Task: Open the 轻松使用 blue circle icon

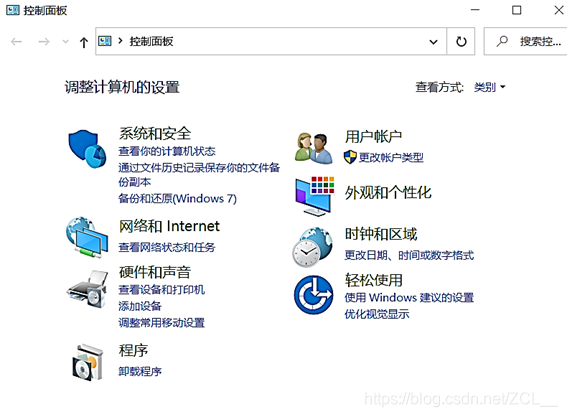Action: click(x=314, y=295)
